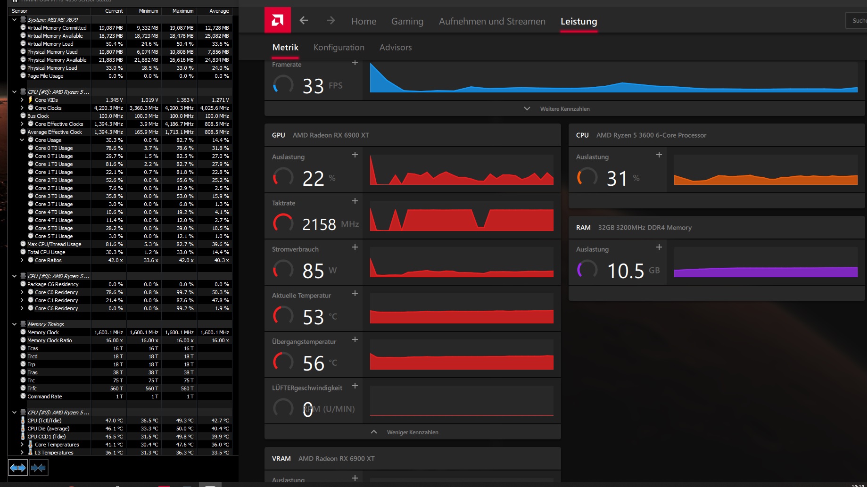Select the Physical Memory Used row
Screen dimensions: 868x487
pos(120,52)
